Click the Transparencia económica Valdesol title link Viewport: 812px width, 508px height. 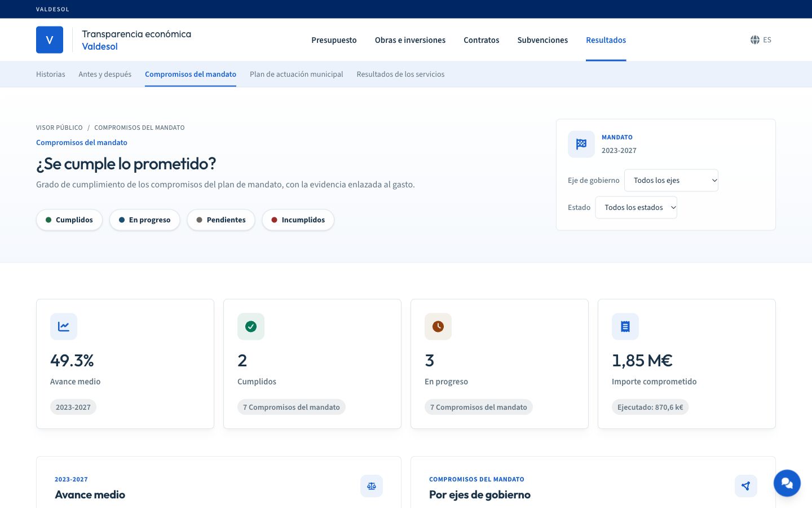(x=136, y=40)
